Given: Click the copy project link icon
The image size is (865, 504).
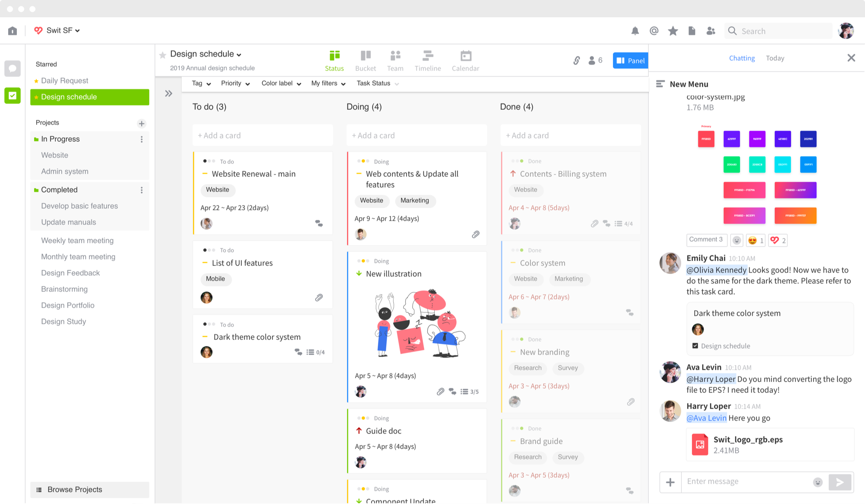Looking at the screenshot, I should click(577, 61).
